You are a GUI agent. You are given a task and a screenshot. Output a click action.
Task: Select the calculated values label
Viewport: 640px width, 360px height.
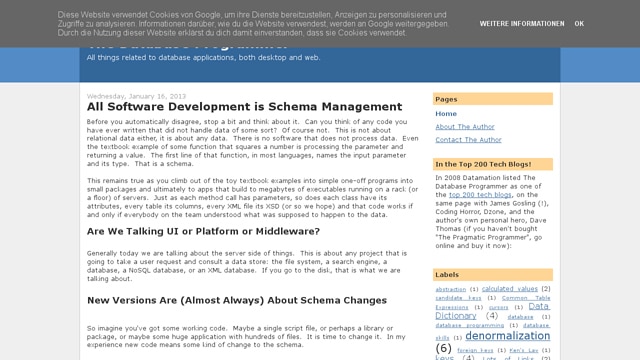tap(509, 289)
